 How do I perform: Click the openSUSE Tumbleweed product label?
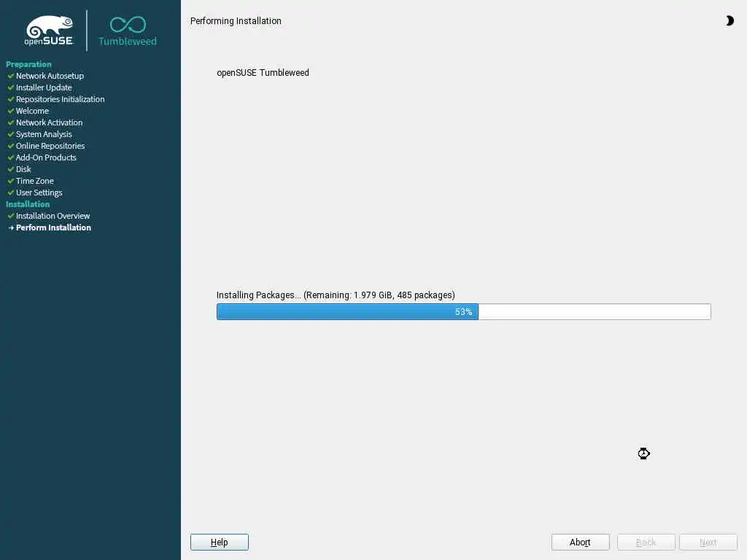(x=263, y=72)
